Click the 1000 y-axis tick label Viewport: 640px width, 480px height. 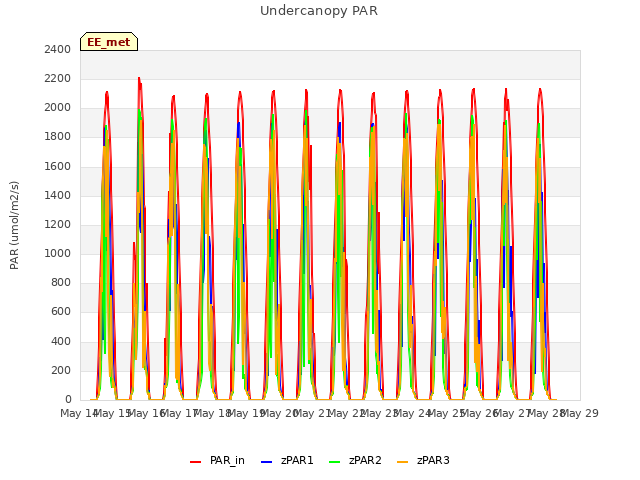58,253
